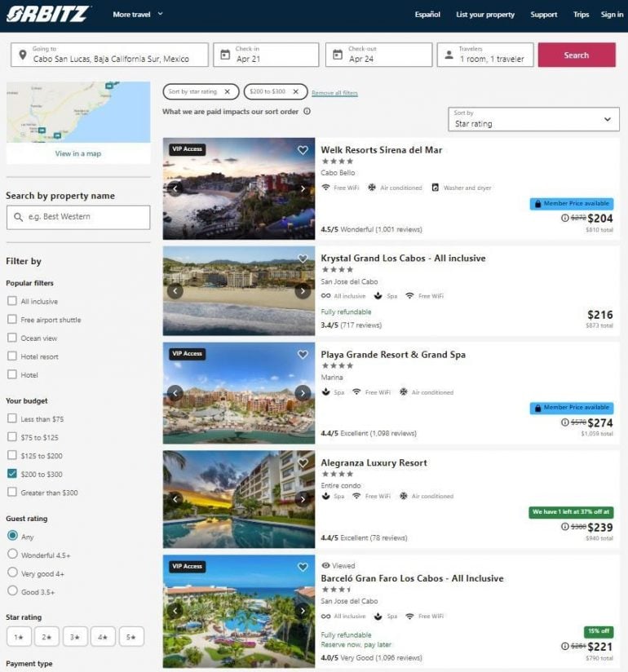
Task: Show previous photo of Playa Grande Resort
Action: click(175, 392)
